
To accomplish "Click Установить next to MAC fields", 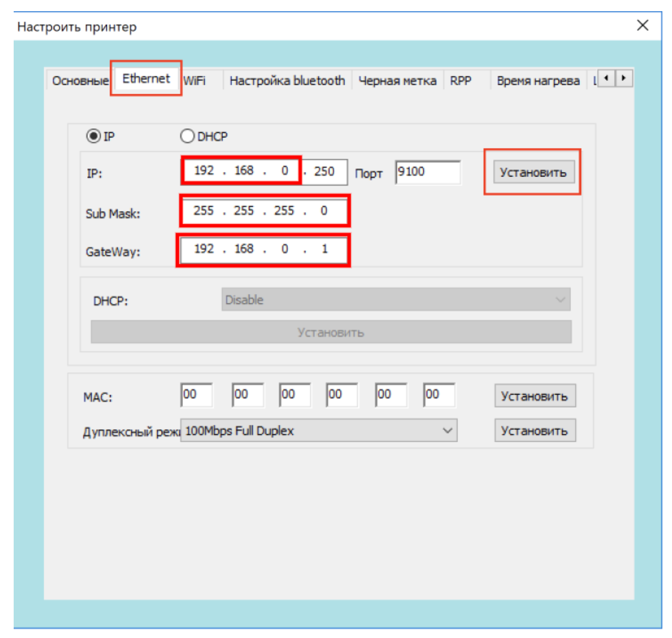I will pos(534,396).
